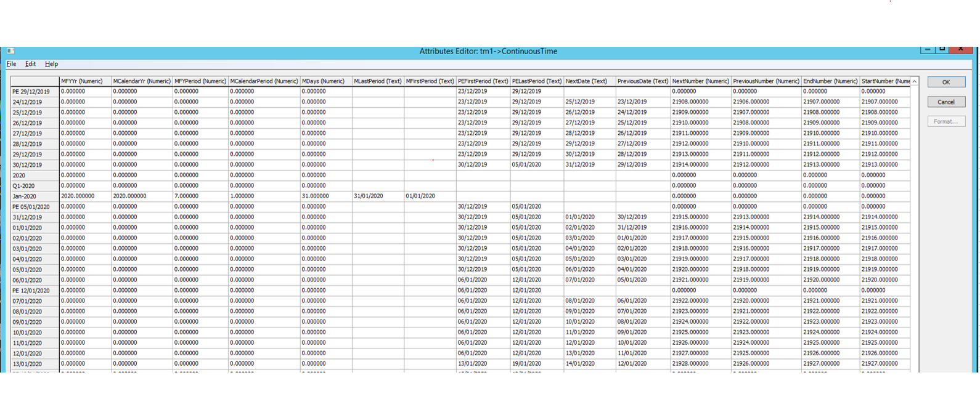Click the NextNumber cell in row 28/12/2019
This screenshot has height=399, width=980.
coord(701,143)
